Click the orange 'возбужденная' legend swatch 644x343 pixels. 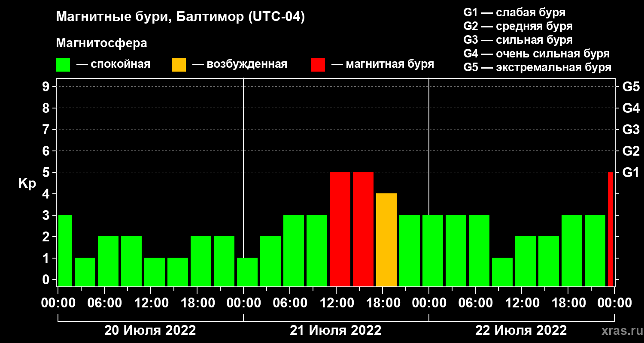tap(179, 65)
